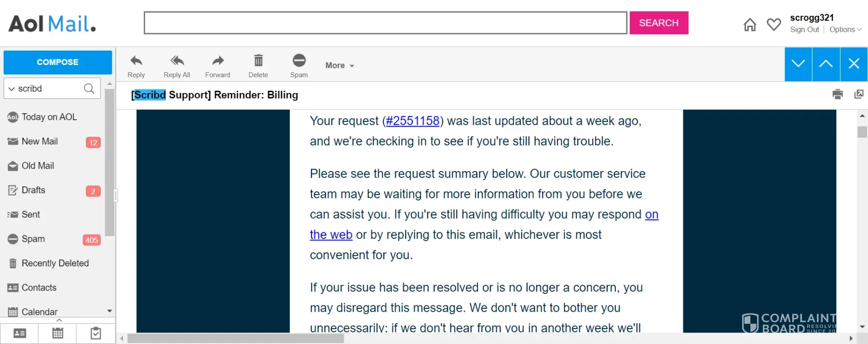This screenshot has height=344, width=868.
Task: Click the heart favorites icon
Action: tap(774, 24)
